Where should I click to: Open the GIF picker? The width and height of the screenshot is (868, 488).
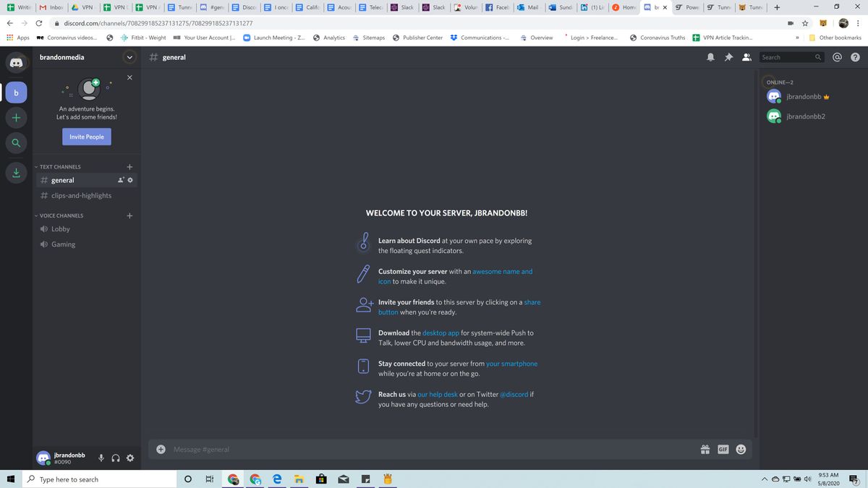722,449
